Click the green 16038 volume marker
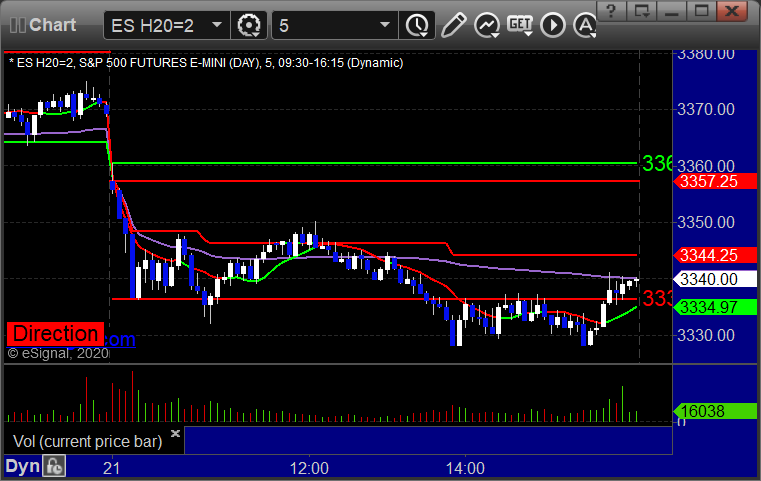The width and height of the screenshot is (761, 481). [x=715, y=412]
